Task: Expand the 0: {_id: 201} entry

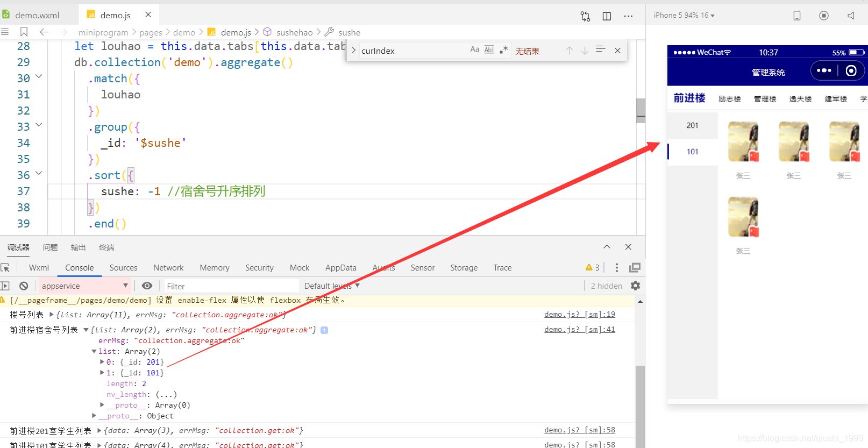Action: 102,362
